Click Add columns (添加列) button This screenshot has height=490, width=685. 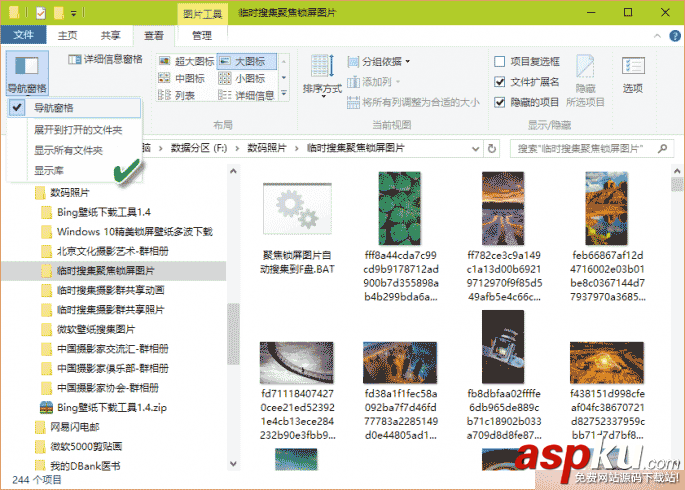374,82
